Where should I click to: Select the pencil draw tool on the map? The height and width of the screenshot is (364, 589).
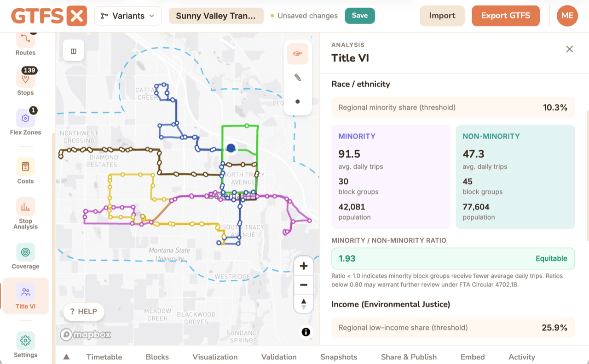[x=298, y=78]
